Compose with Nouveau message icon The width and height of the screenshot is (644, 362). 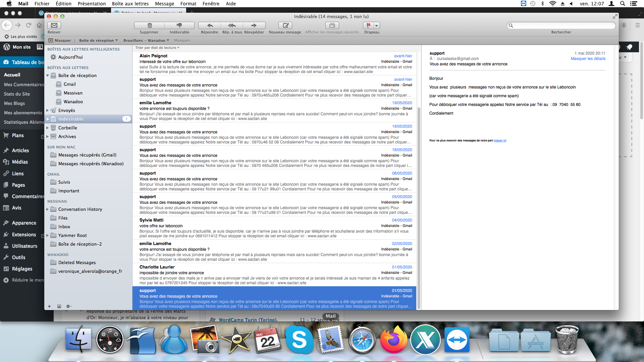(x=285, y=25)
